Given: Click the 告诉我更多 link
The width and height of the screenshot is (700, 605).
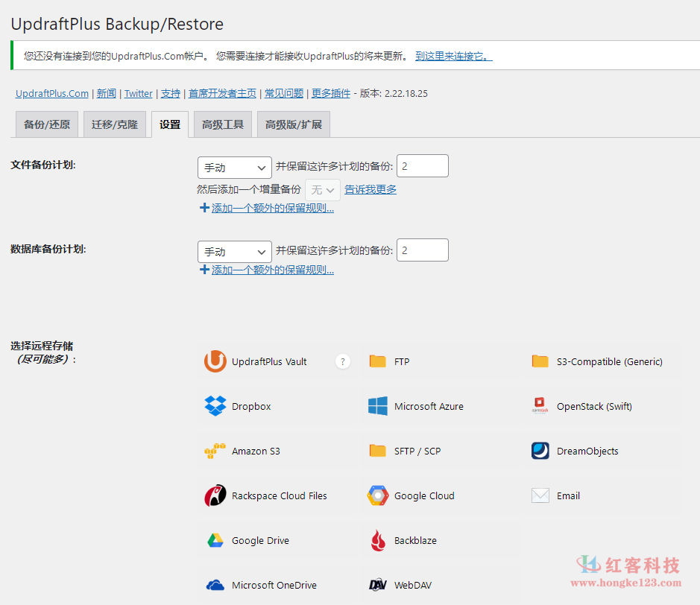Looking at the screenshot, I should [371, 189].
